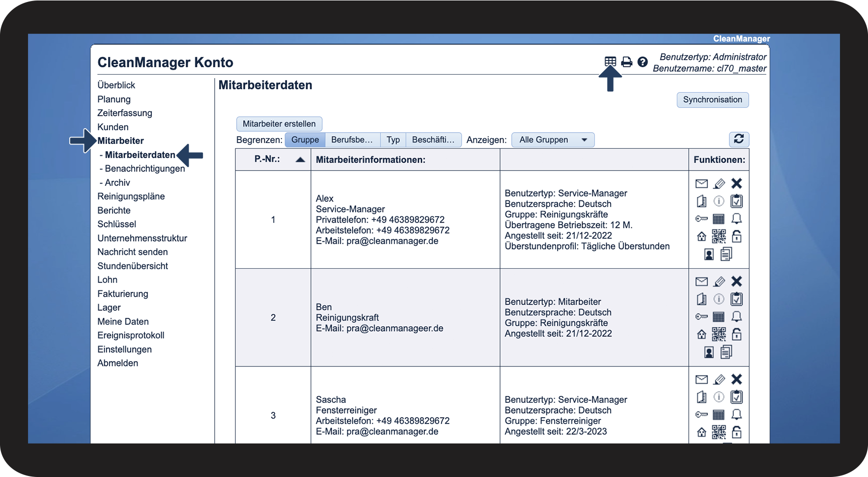
Task: Click the printer icon in header
Action: pos(627,62)
